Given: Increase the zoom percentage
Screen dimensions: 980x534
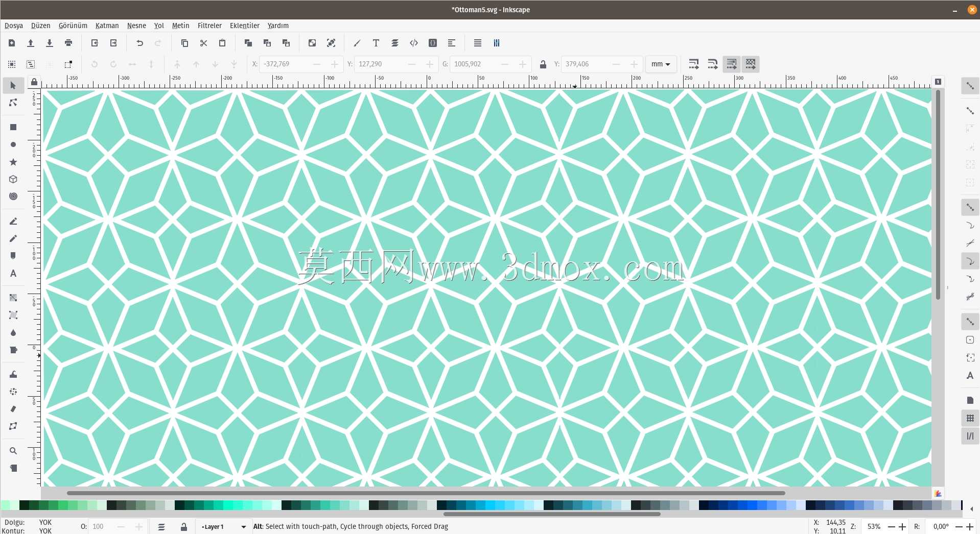Looking at the screenshot, I should coord(902,527).
